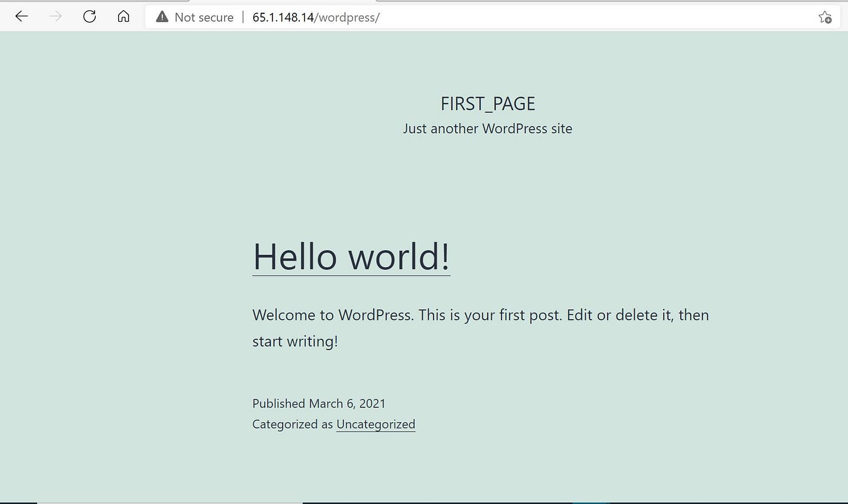This screenshot has height=504, width=848.
Task: Add page to favorites with star icon
Action: tap(824, 17)
